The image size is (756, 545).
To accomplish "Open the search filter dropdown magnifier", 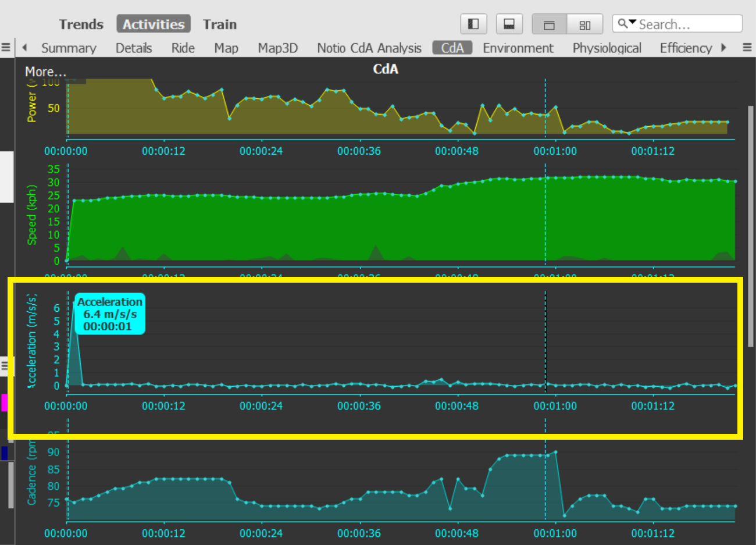I will [626, 23].
